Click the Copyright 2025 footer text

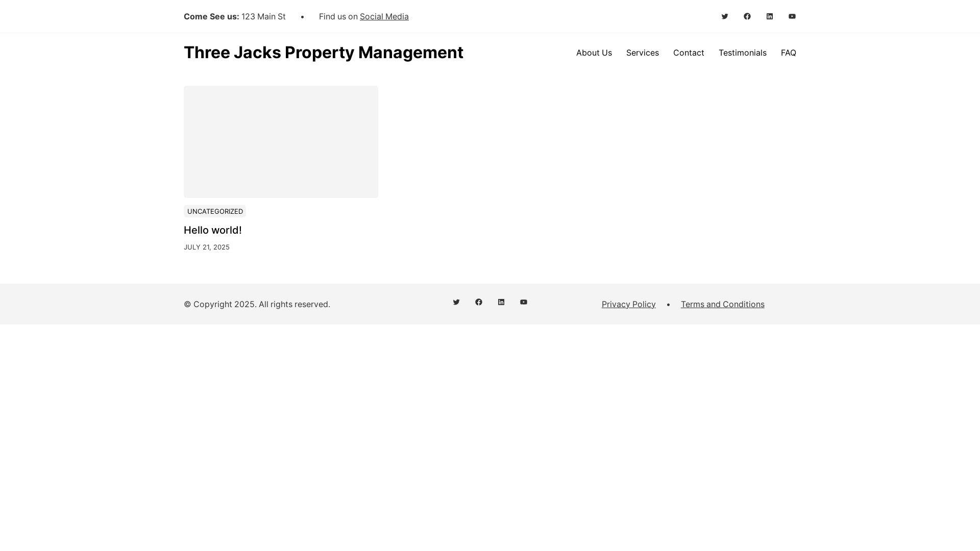[257, 304]
